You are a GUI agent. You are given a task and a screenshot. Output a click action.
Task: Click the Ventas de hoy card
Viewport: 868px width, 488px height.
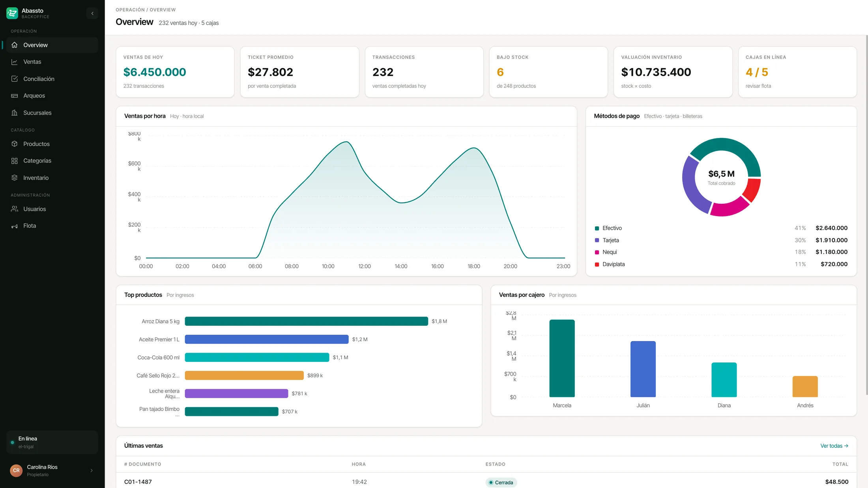pyautogui.click(x=175, y=72)
